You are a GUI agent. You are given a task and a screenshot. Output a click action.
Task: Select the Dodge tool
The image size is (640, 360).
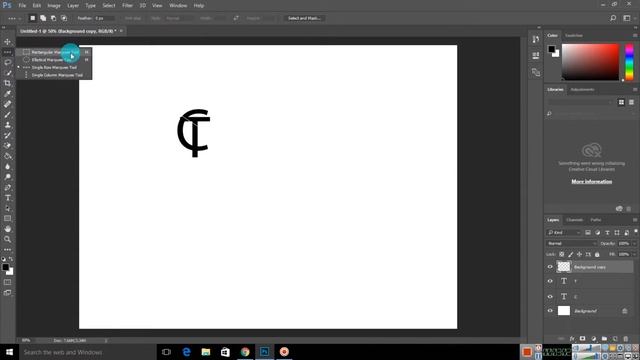[7, 177]
